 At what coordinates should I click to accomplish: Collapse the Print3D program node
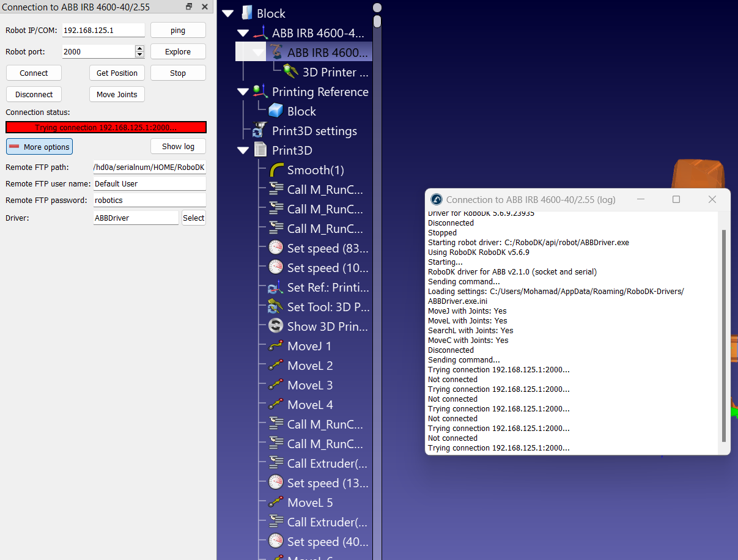pyautogui.click(x=243, y=150)
